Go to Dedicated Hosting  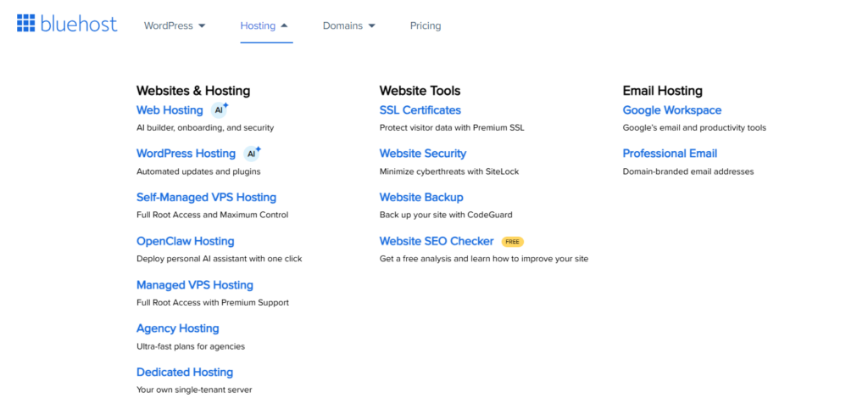(185, 373)
